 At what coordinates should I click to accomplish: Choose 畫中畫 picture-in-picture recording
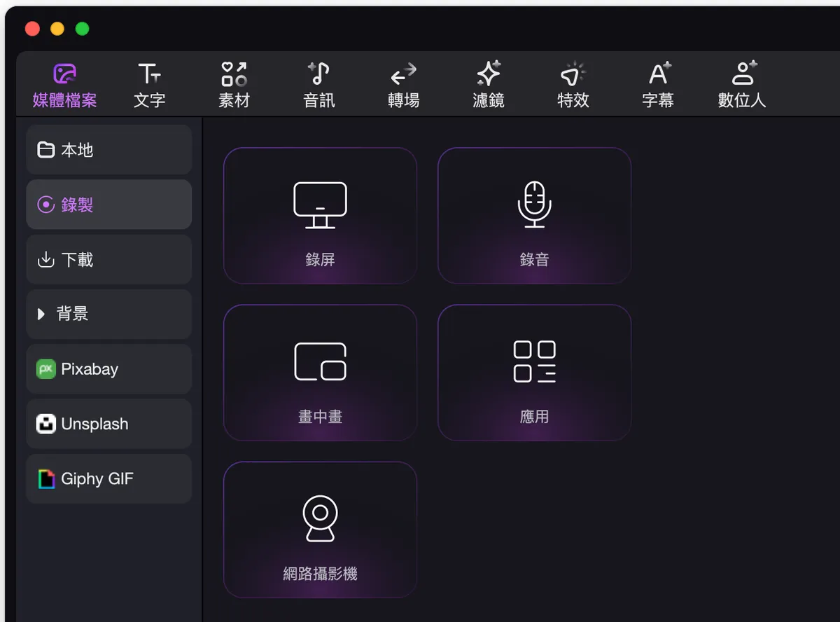(320, 373)
